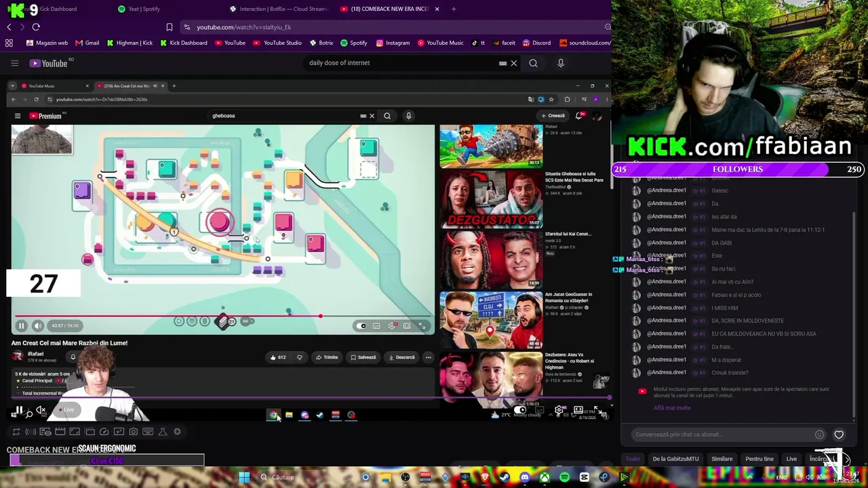868x488 pixels.
Task: Dislike the inner iRafael video
Action: [299, 357]
